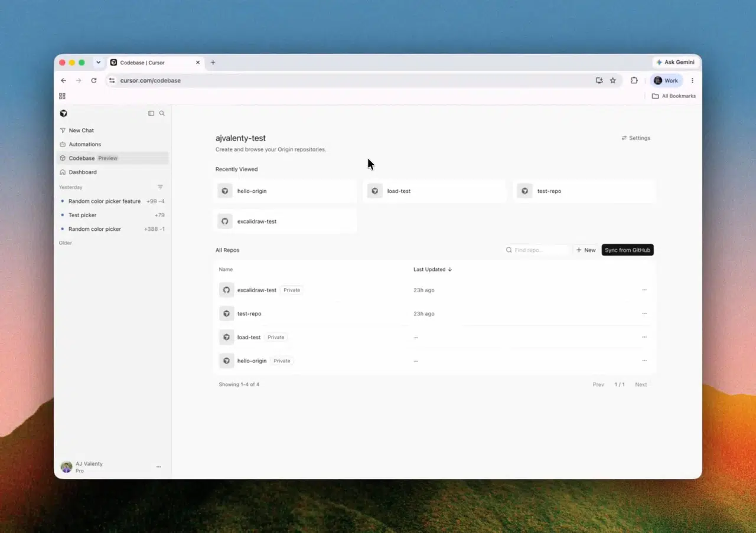Open Test picker chat
Image resolution: width=756 pixels, height=533 pixels.
[112, 215]
